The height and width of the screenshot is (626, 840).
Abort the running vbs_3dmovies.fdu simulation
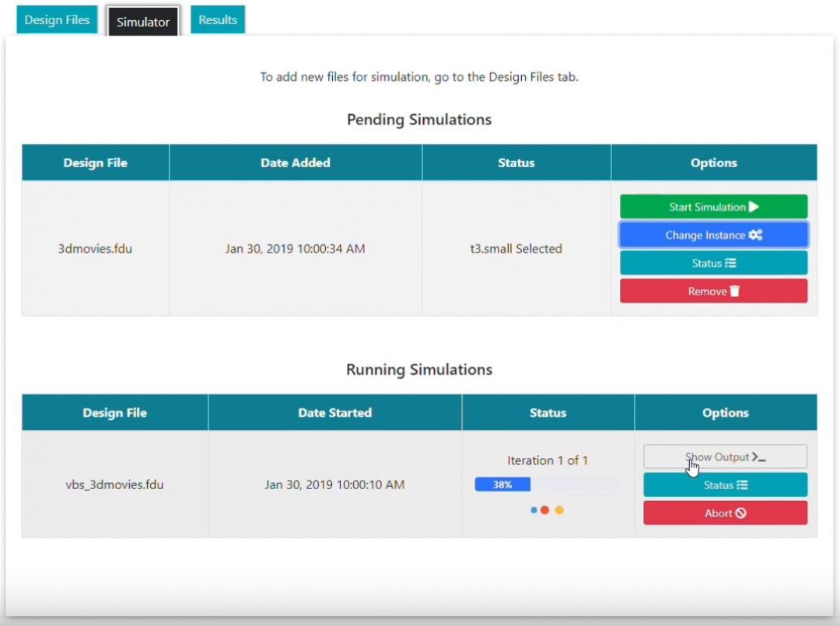(725, 512)
